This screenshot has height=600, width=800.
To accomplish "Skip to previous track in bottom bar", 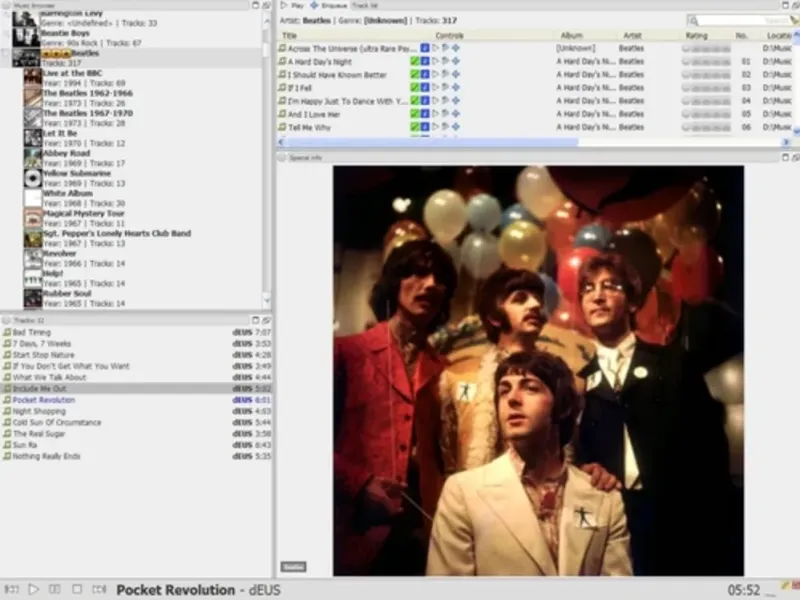I will 12,589.
